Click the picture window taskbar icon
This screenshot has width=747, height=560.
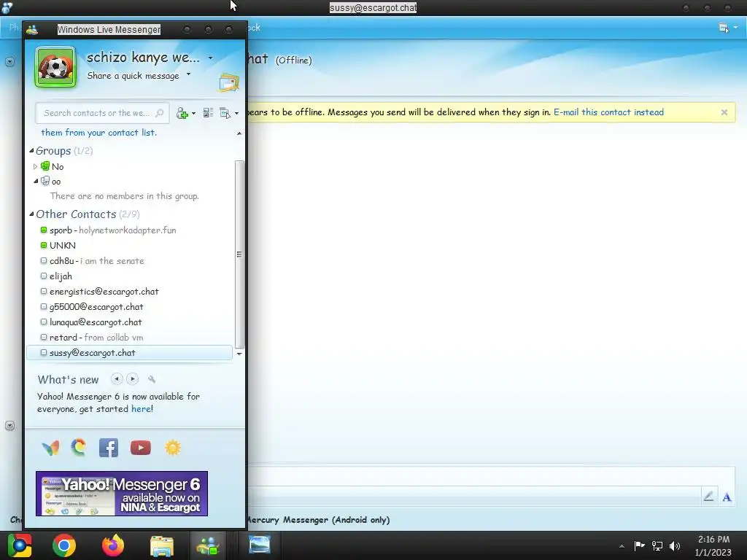(x=260, y=544)
